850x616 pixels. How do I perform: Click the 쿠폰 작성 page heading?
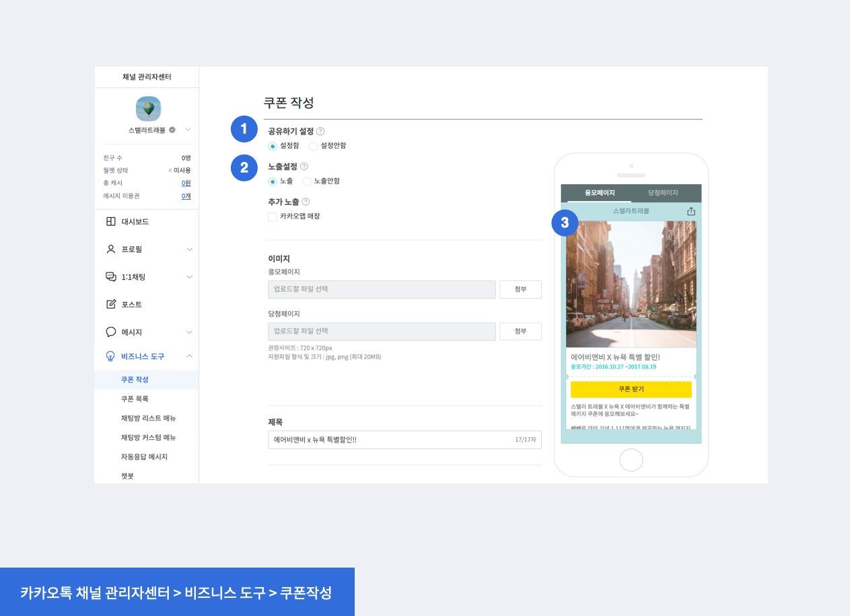[289, 103]
